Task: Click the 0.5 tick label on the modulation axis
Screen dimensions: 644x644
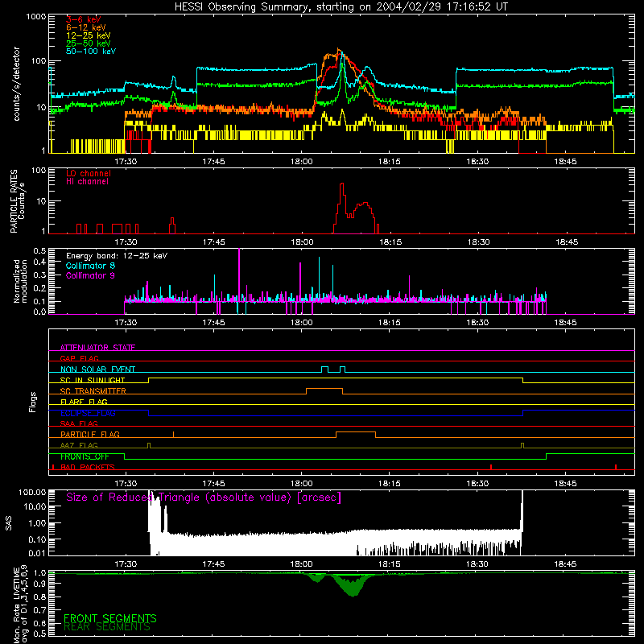Action: [x=39, y=250]
